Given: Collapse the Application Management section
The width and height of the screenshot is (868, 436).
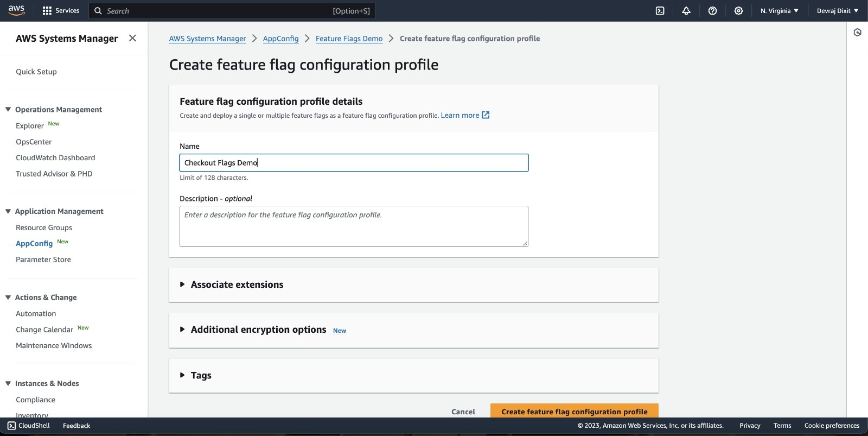Looking at the screenshot, I should (x=8, y=211).
